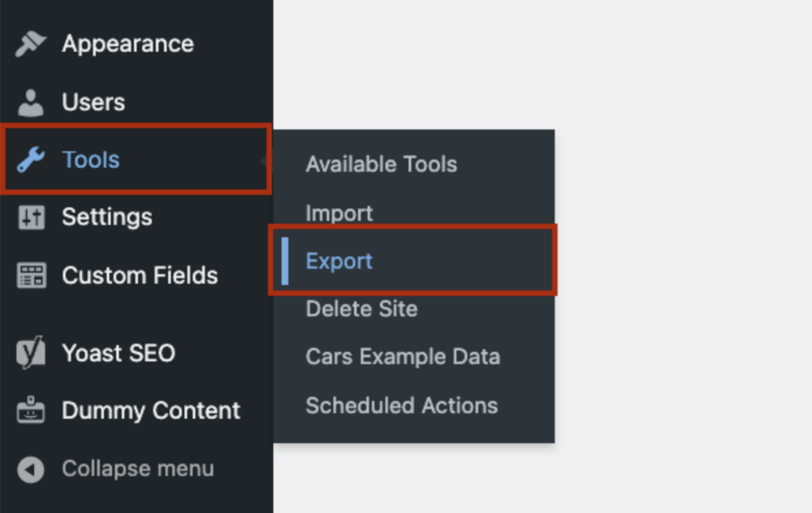812x513 pixels.
Task: Click the Dummy Content plugin icon
Action: point(30,411)
